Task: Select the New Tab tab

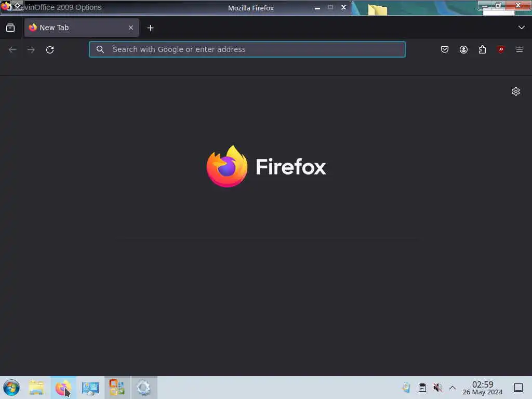Action: 82,28
